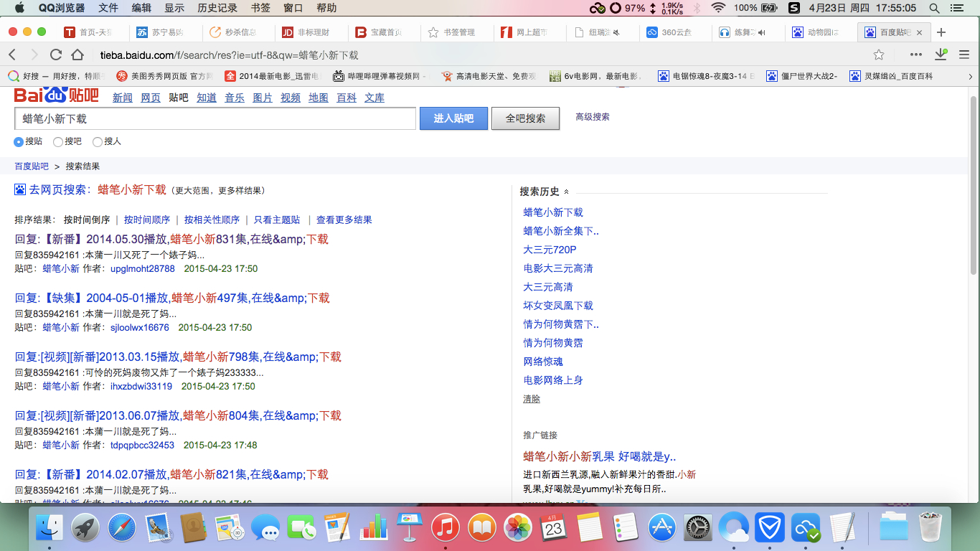This screenshot has height=551, width=980.
Task: Click the paw icon beside 去网页搜索
Action: tap(20, 189)
